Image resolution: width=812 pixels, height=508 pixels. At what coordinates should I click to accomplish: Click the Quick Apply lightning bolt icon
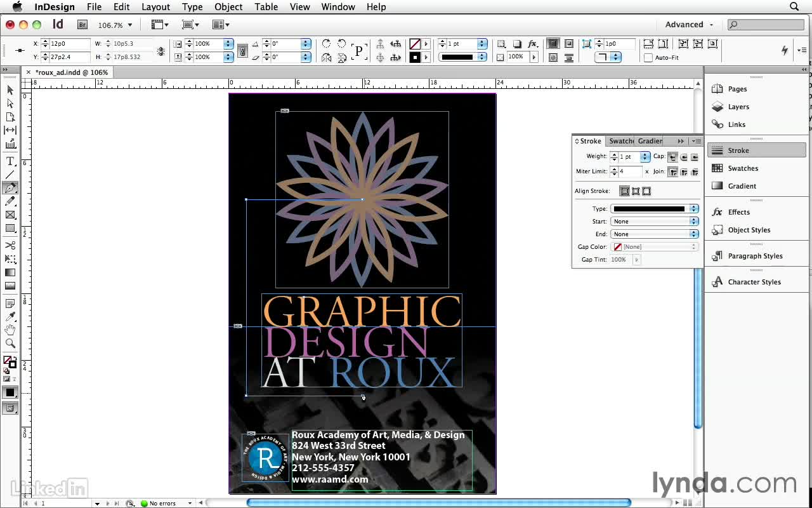(785, 50)
